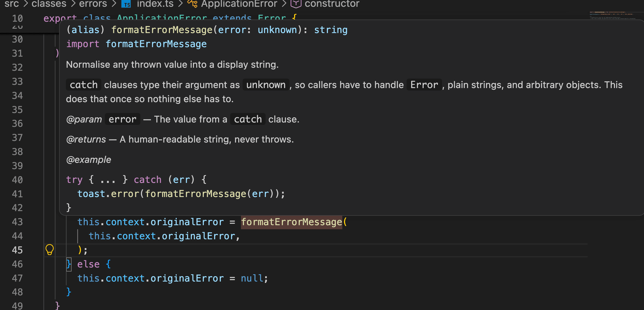Click line number 45 in the gutter

17,250
